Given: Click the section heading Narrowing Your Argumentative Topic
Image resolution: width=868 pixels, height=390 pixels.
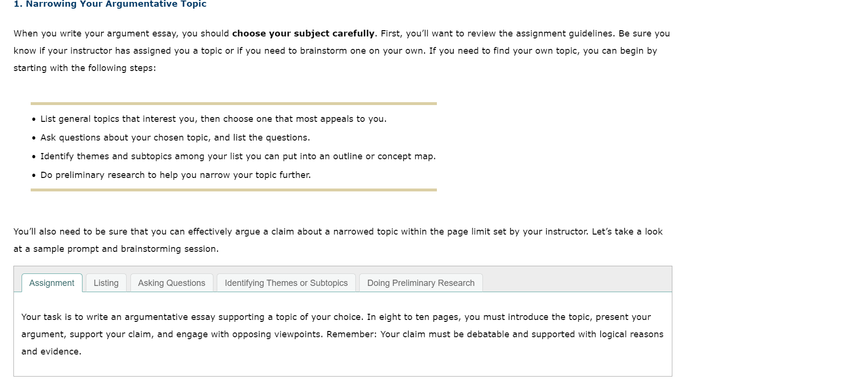Looking at the screenshot, I should [x=109, y=4].
